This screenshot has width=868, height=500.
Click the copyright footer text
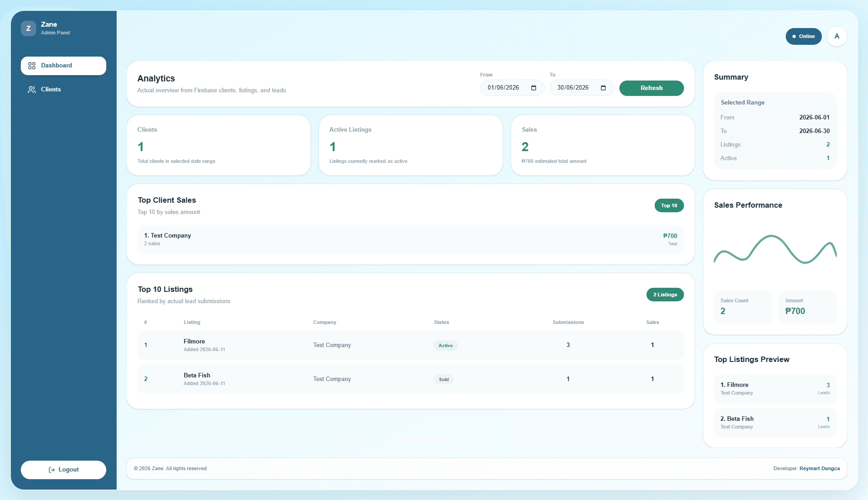tap(170, 469)
